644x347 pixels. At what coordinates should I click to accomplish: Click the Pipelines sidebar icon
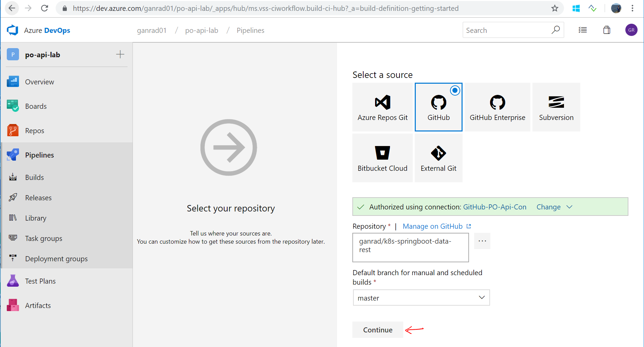(13, 155)
